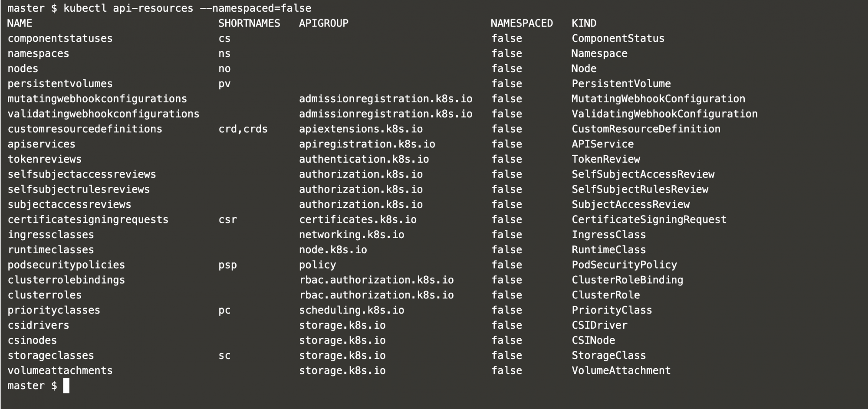Click the clusterrolebindings resource name

pos(66,280)
